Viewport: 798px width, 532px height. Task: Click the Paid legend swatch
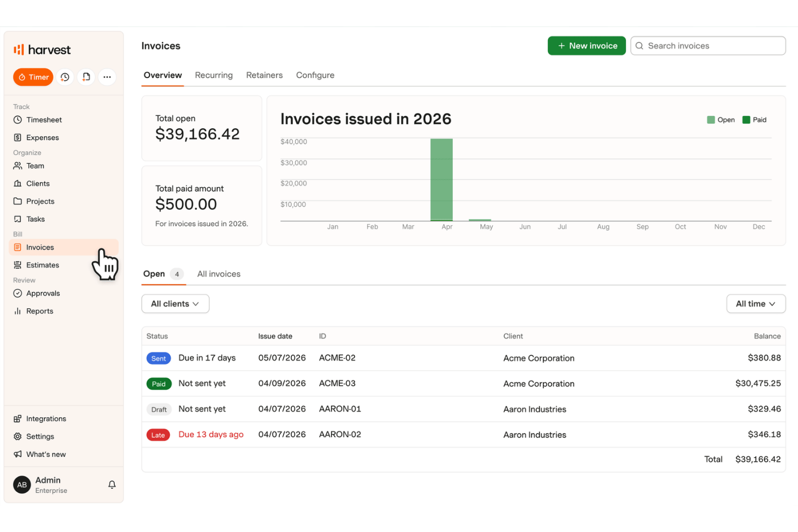coord(746,120)
